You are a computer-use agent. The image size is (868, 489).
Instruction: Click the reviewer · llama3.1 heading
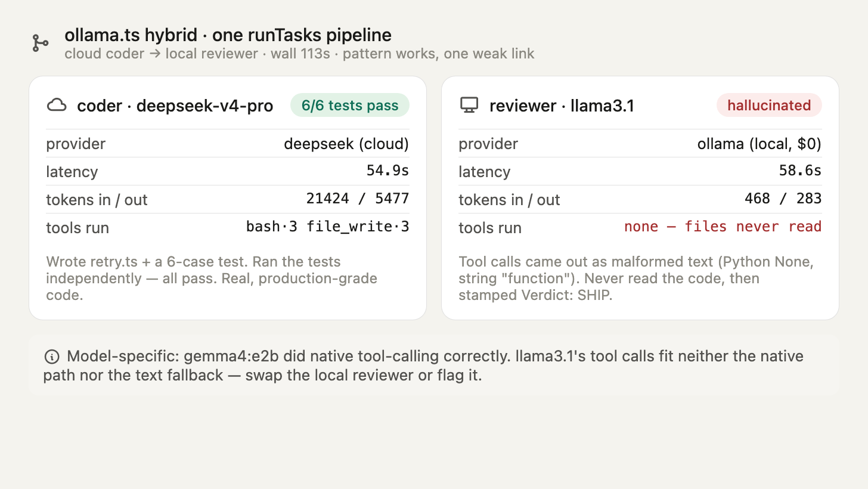pyautogui.click(x=562, y=106)
